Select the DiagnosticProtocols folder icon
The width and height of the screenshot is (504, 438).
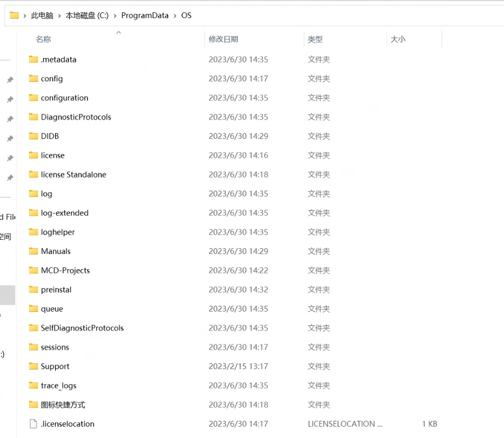click(33, 117)
